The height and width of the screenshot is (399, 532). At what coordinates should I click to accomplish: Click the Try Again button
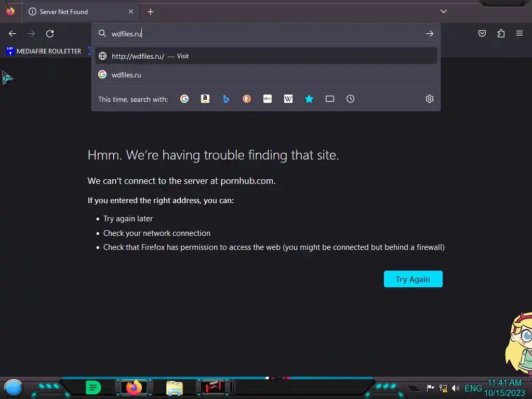click(x=413, y=279)
